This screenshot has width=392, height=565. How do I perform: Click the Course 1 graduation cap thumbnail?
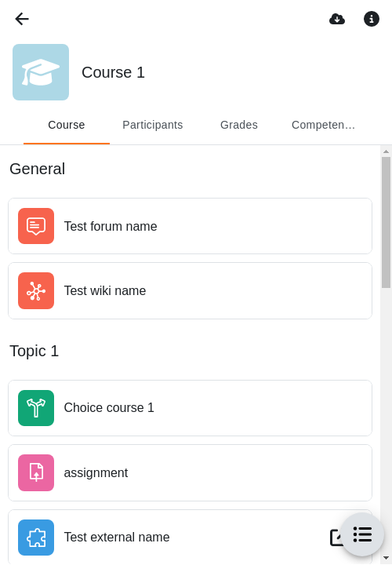coord(41,72)
